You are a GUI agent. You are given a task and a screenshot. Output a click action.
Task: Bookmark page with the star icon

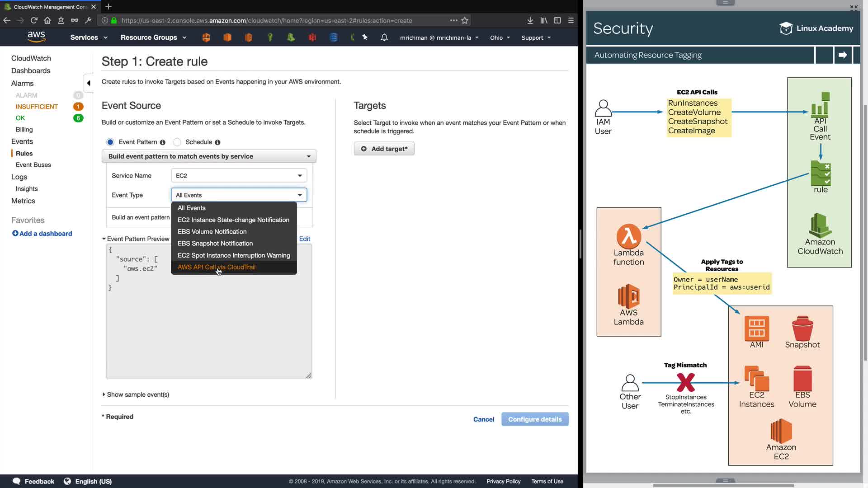[465, 20]
